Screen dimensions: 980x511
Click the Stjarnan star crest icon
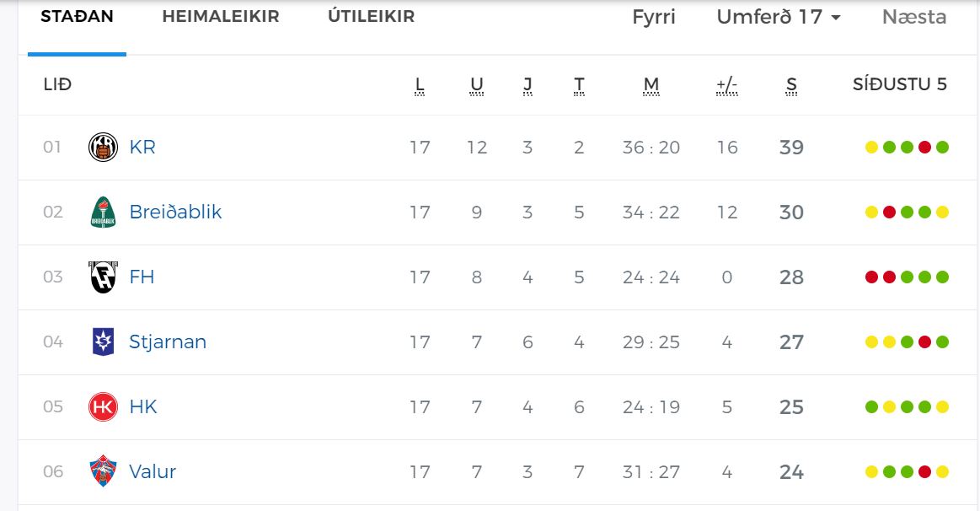point(103,342)
